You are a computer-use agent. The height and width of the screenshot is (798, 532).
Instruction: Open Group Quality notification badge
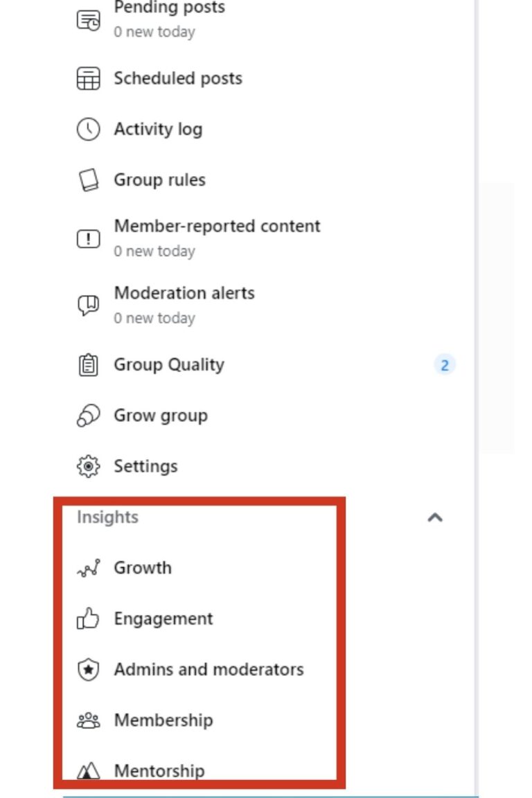click(445, 365)
